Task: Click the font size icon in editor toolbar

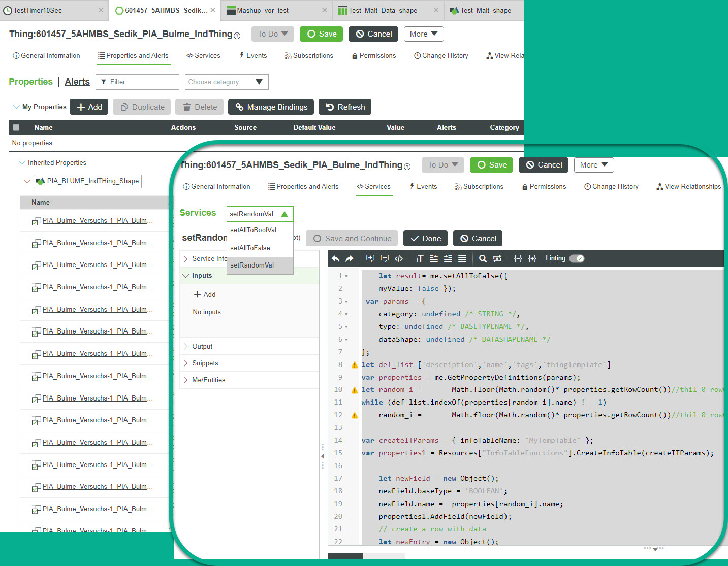Action: point(419,259)
